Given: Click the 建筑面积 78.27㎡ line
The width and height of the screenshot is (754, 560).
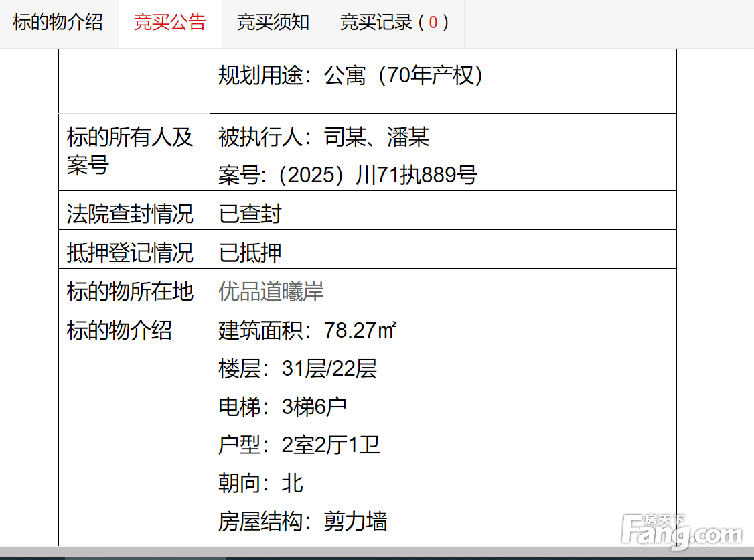Looking at the screenshot, I should click(x=307, y=330).
